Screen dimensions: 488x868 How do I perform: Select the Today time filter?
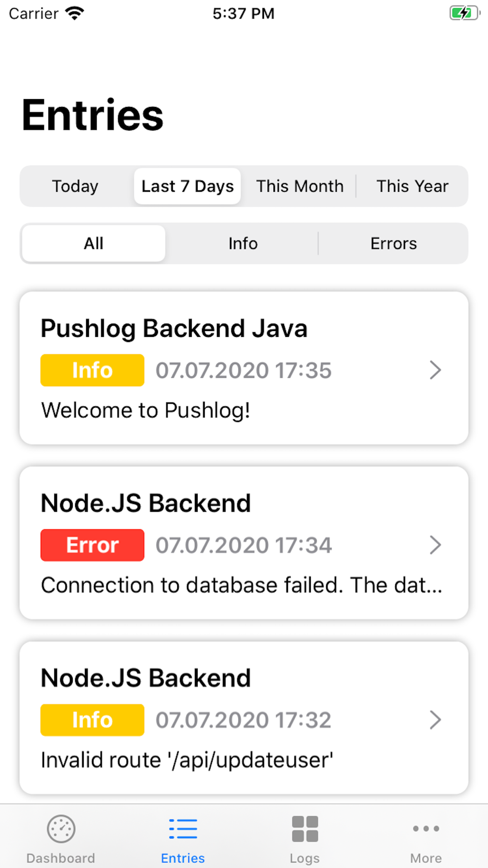(76, 186)
